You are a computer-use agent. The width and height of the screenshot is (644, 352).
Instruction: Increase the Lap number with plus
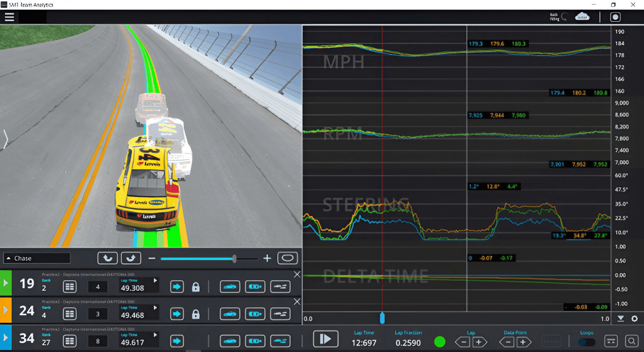(479, 342)
